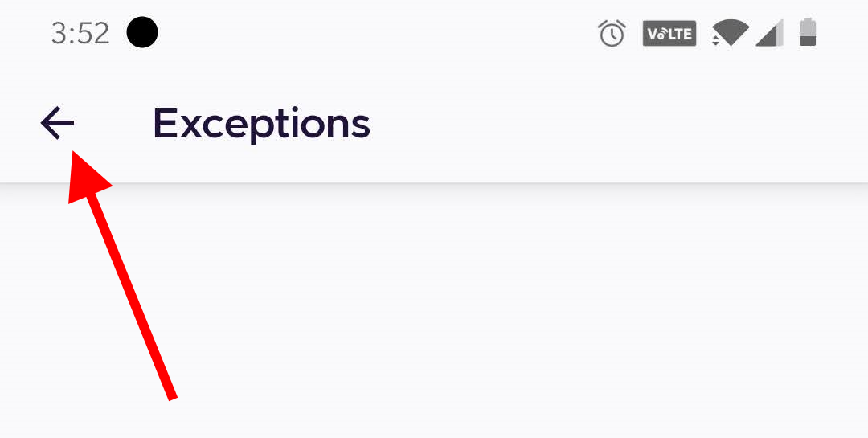This screenshot has width=868, height=438.
Task: Click the alarm clock status icon
Action: (612, 34)
